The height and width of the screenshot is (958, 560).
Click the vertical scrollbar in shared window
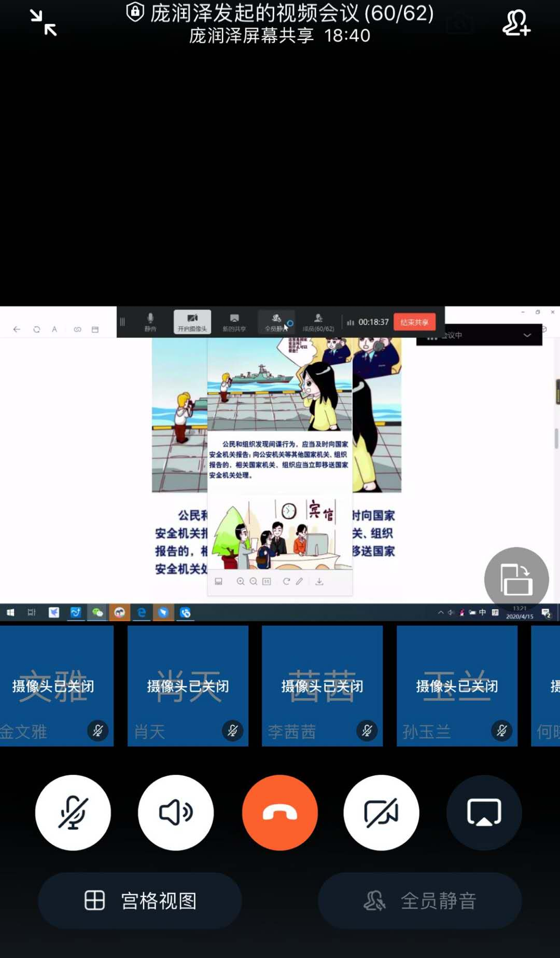pyautogui.click(x=556, y=438)
